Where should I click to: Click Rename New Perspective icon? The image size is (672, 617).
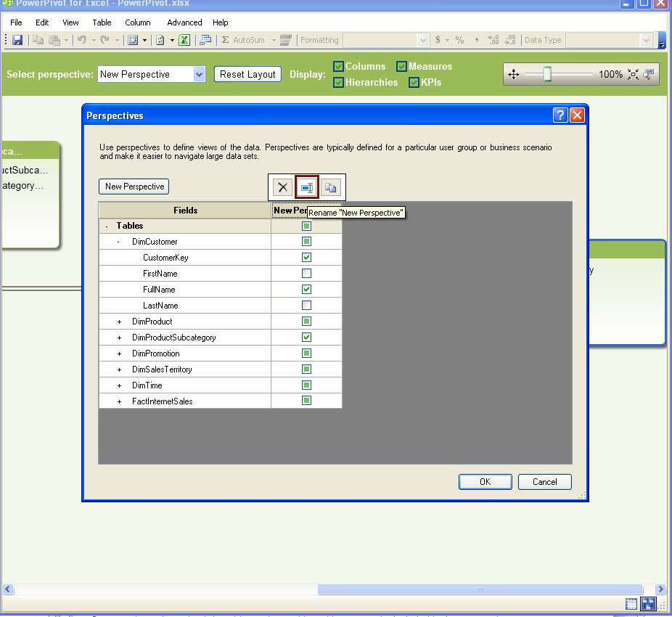coord(307,187)
